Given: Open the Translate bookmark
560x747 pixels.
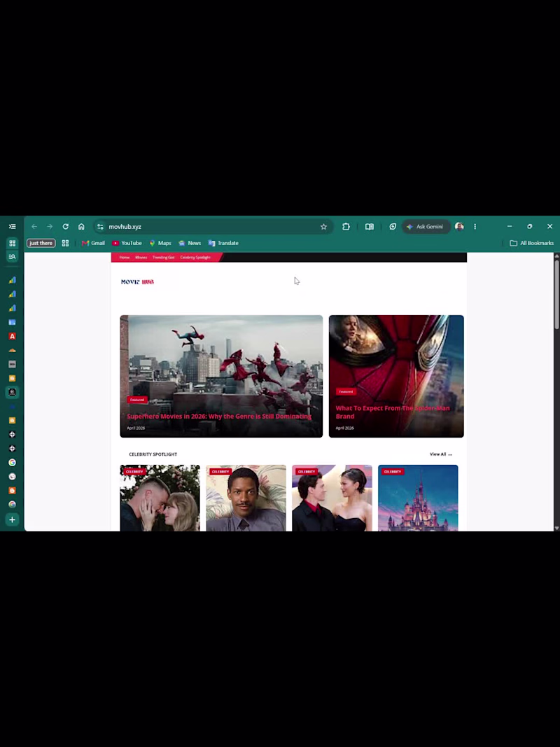Looking at the screenshot, I should 223,244.
